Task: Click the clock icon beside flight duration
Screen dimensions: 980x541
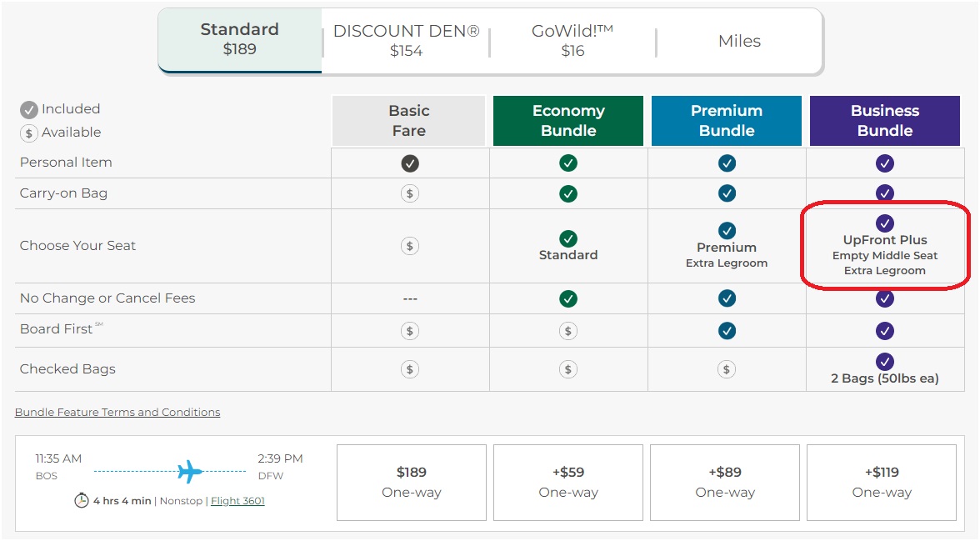Action: 82,501
